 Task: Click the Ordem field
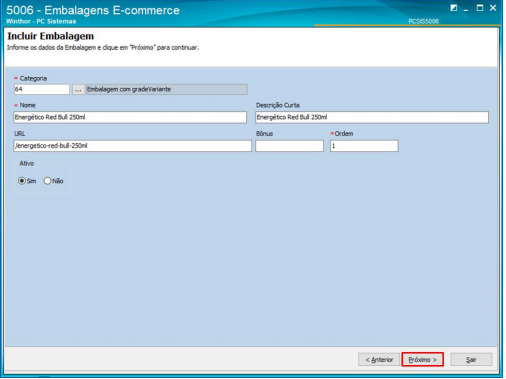point(364,146)
